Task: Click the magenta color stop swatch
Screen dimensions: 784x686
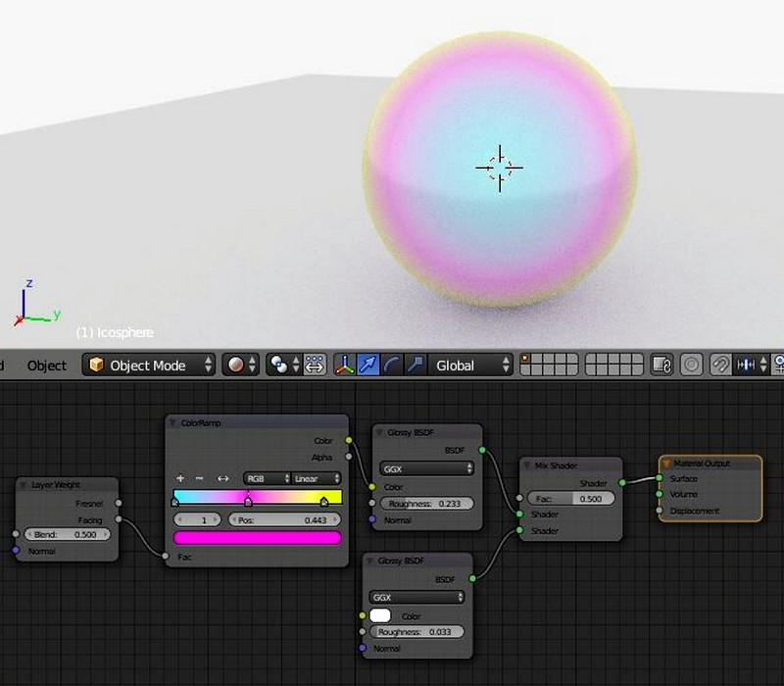Action: pyautogui.click(x=257, y=537)
